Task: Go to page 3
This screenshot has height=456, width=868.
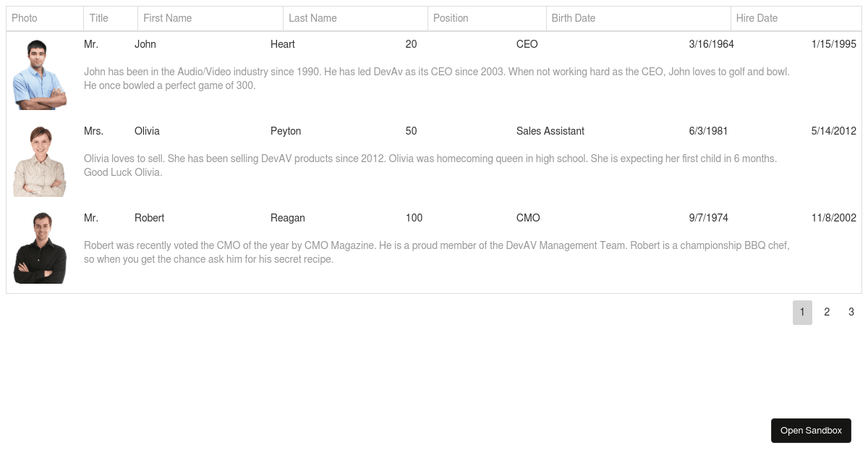Action: (851, 312)
